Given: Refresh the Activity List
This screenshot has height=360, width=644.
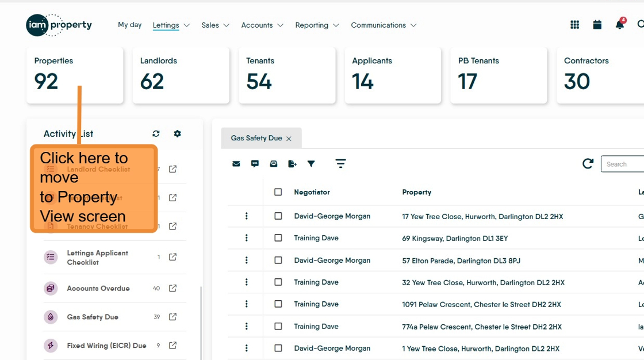Looking at the screenshot, I should point(156,133).
